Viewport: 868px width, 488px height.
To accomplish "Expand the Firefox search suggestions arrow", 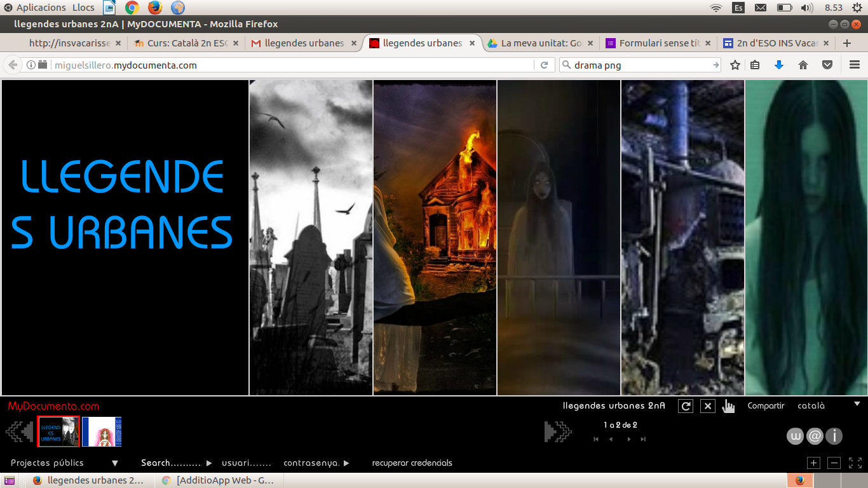I will pos(716,65).
